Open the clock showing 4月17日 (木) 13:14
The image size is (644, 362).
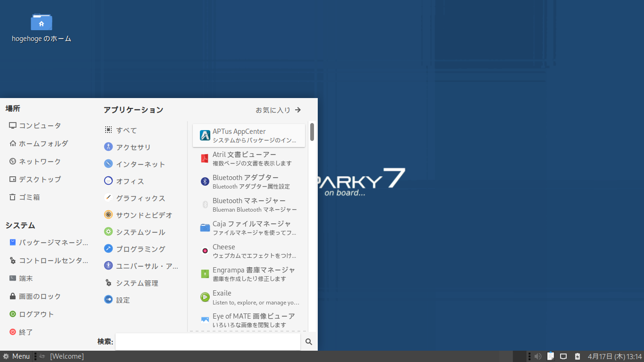[x=615, y=356]
